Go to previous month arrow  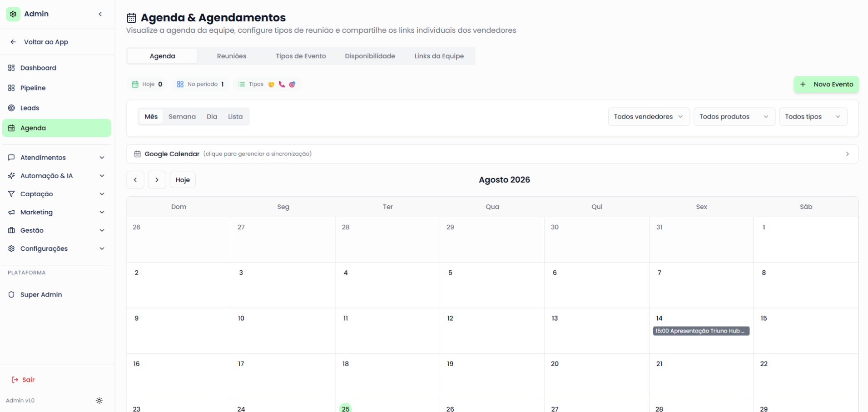click(135, 180)
